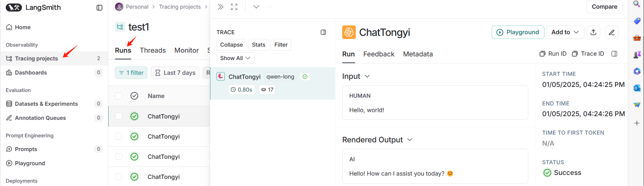
Task: Open Tracing projects in the sidebar
Action: 54,58
